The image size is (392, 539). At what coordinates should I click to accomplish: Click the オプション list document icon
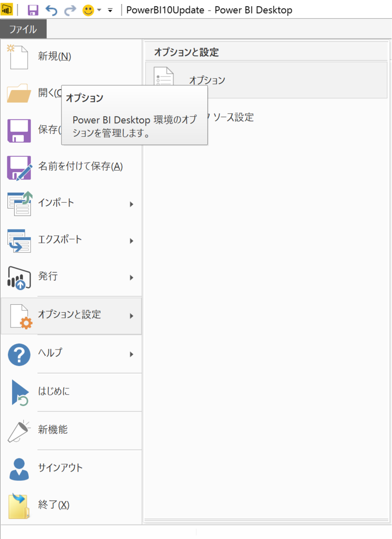point(164,76)
